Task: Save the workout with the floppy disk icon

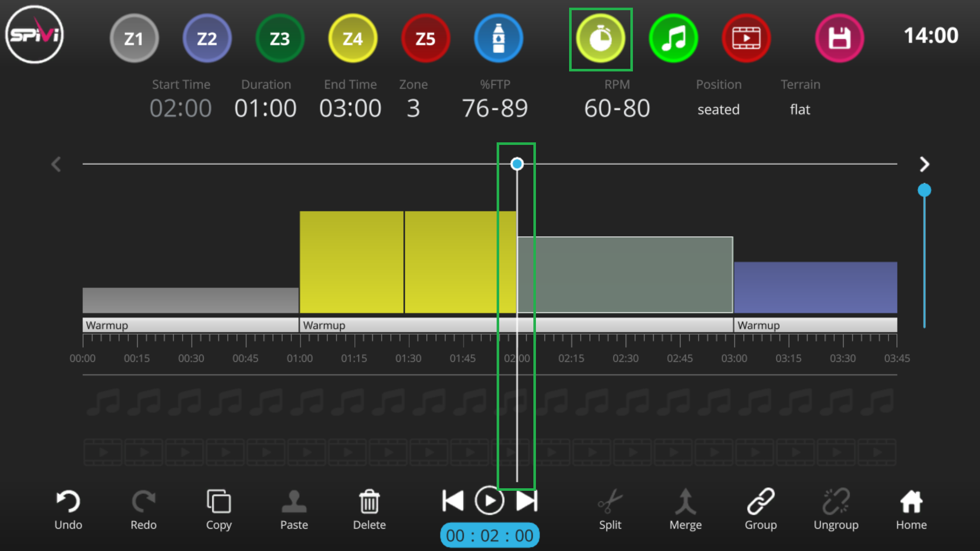Action: click(839, 38)
